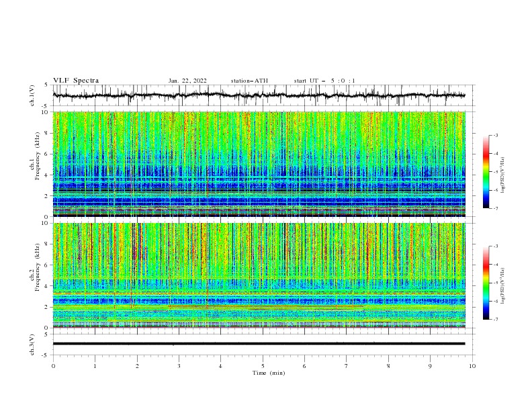Click the "Time (min)" axis title
Screen dimensions: 532x411
pos(269,373)
